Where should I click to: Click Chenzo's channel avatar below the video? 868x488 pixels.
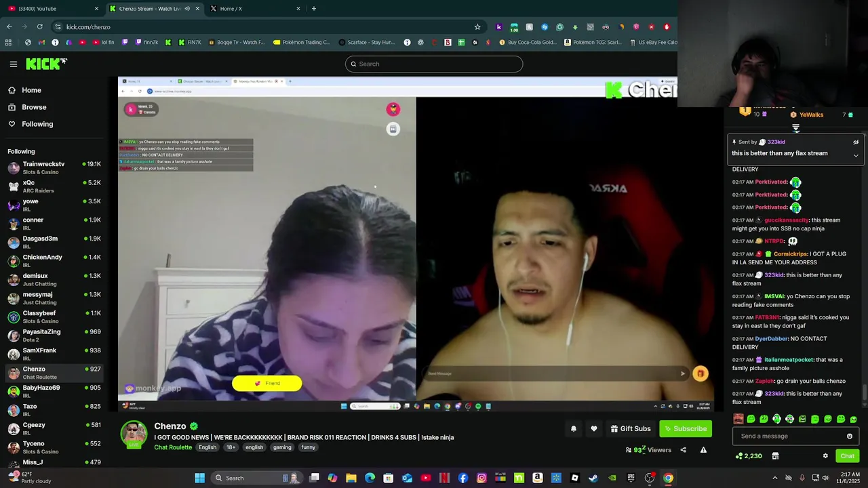134,434
